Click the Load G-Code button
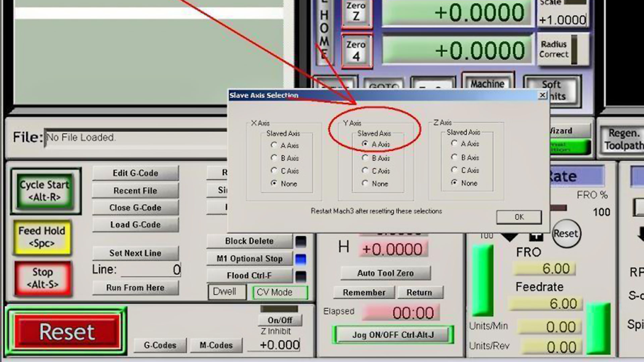 (135, 225)
